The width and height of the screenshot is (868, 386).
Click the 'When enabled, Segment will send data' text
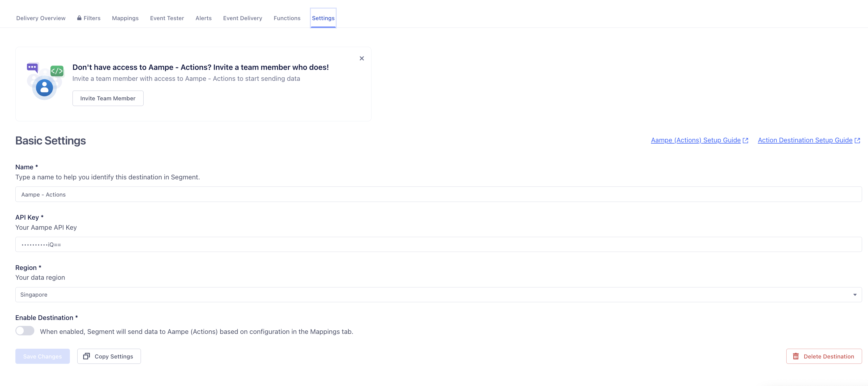(x=197, y=332)
